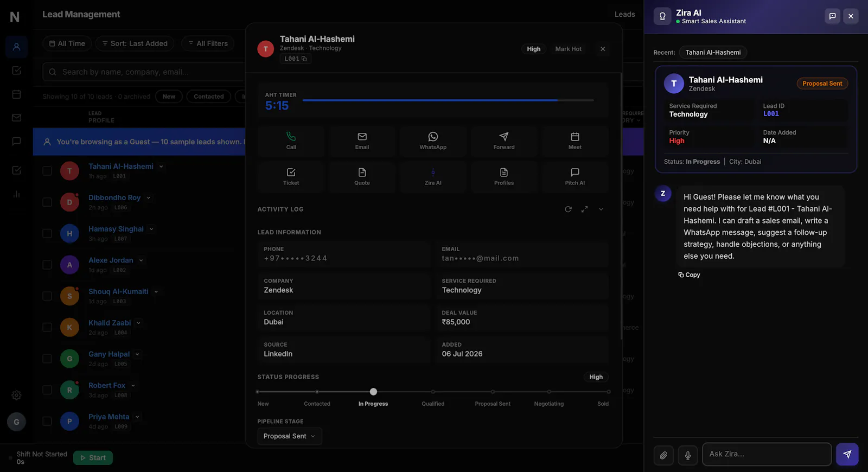Open the chat sidebar icon
This screenshot has height=472, width=868.
16,141
